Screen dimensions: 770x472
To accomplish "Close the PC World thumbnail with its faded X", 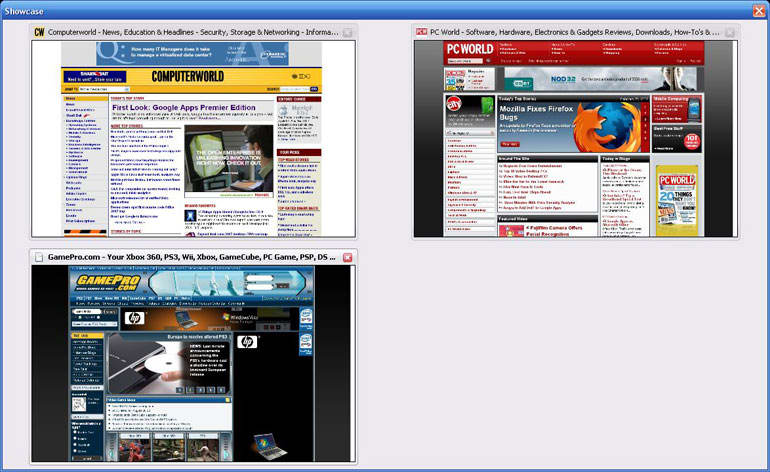I will (729, 32).
